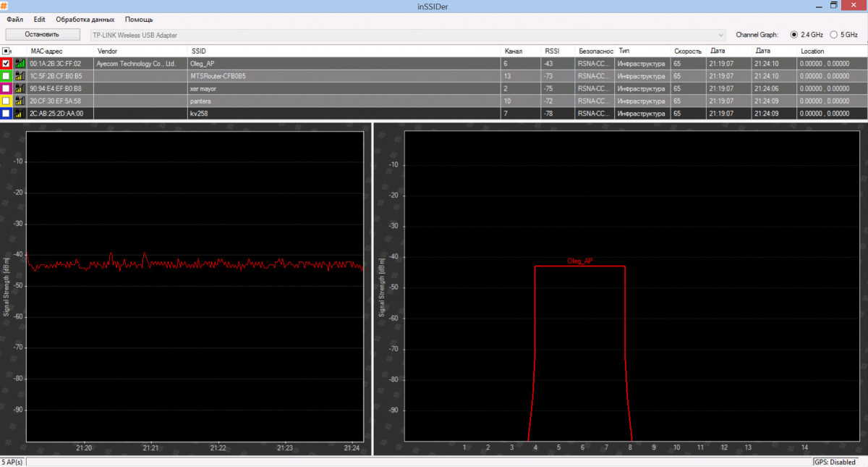
Task: Expand the TP-LINK Wireless USB Adapter dropdown
Action: click(x=720, y=35)
